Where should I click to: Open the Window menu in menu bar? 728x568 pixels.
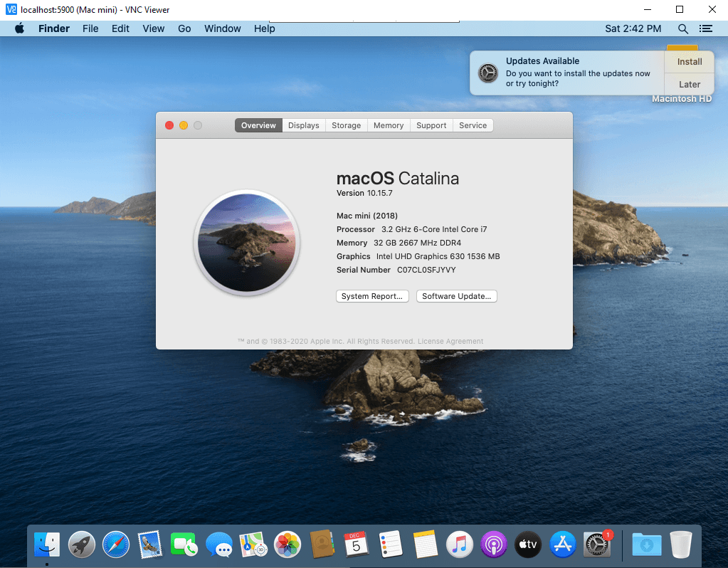tap(222, 28)
